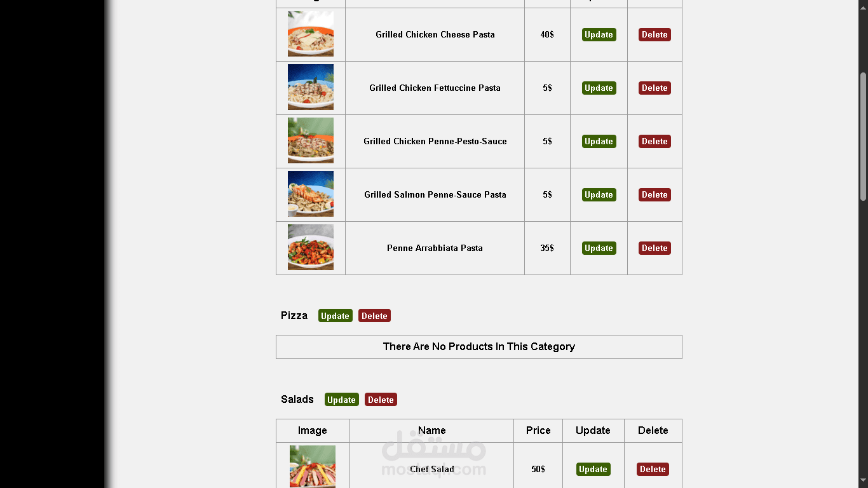Delete the Pizza category
Viewport: 868px width, 488px height.
coord(374,316)
